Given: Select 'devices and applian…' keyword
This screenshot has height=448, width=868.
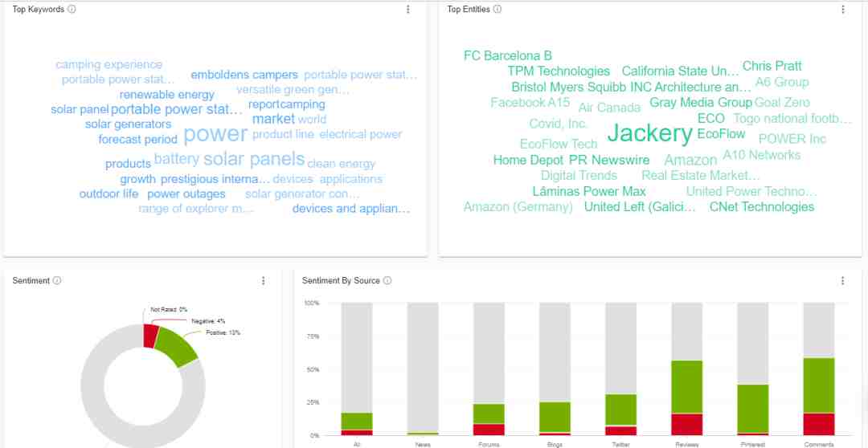Looking at the screenshot, I should point(351,209).
